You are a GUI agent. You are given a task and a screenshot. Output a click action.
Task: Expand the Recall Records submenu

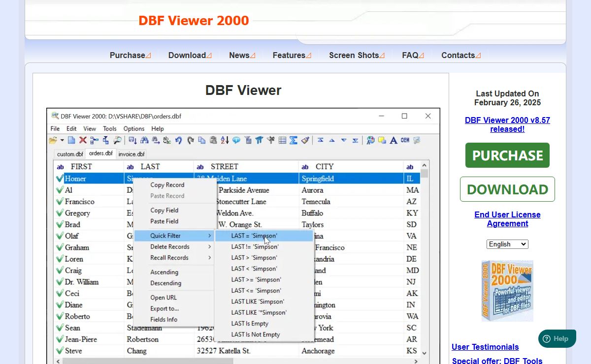click(174, 257)
